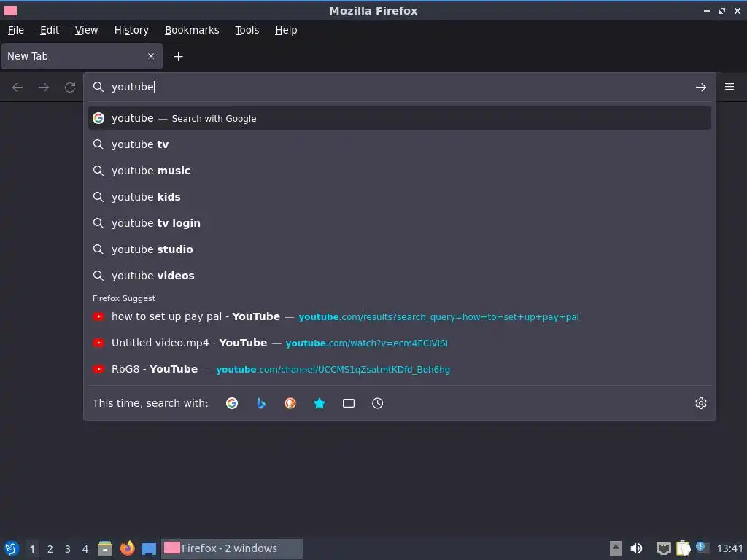Click the network tray icon
Viewport: 747px width, 560px height.
click(663, 548)
